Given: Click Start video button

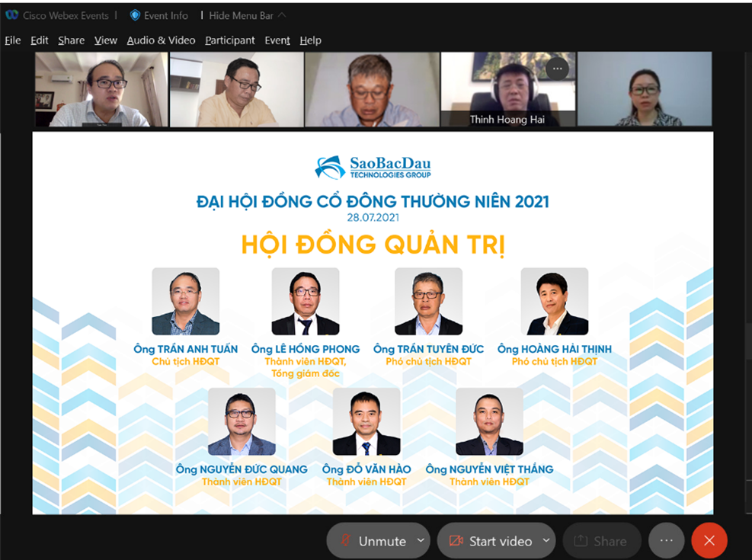Looking at the screenshot, I should pos(491,541).
